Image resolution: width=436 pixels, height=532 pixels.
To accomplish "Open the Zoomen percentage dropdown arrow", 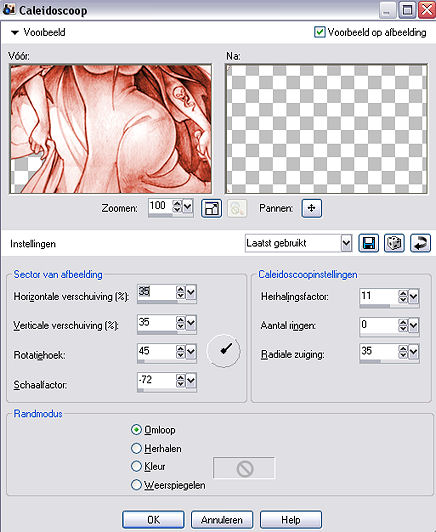I will coord(188,206).
